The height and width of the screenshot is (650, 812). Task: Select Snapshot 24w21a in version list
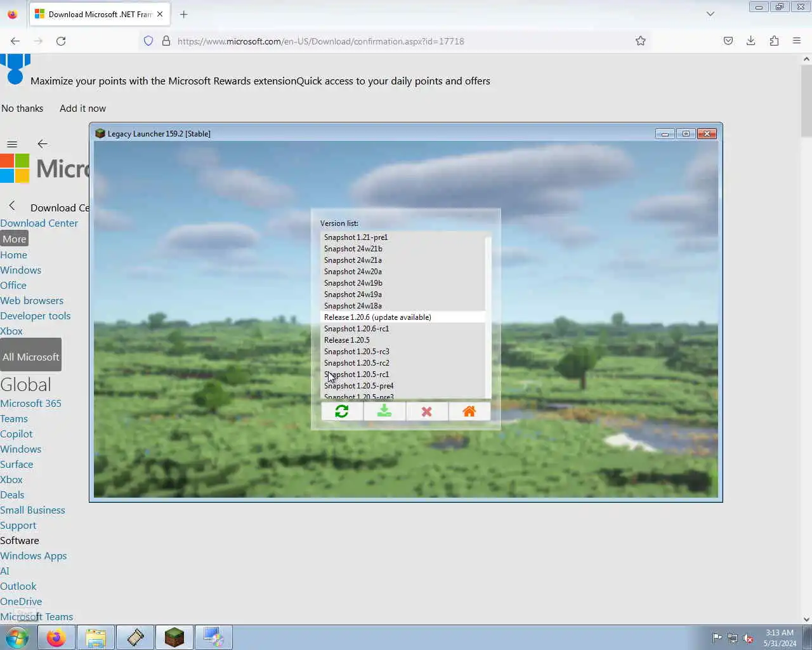pos(403,260)
